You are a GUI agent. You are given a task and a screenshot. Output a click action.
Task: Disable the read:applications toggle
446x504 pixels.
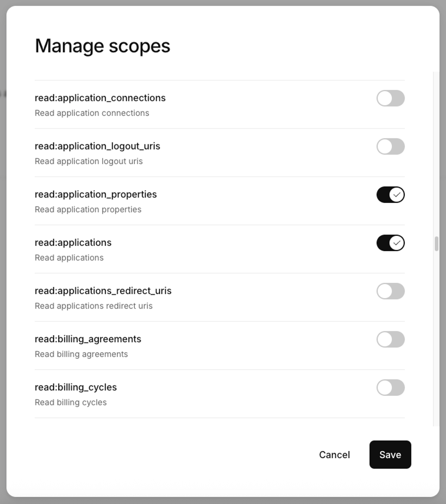390,243
